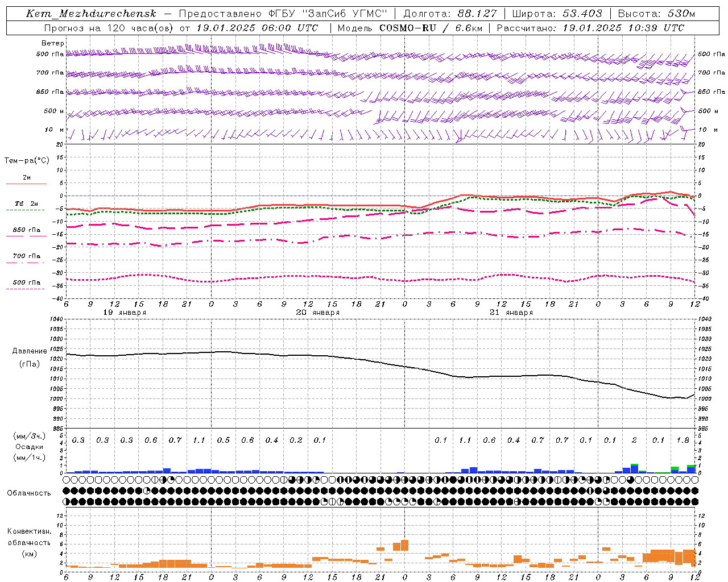Click the 'Осадки' precipitation label
Image resolution: width=728 pixels, height=582 pixels.
tap(29, 447)
